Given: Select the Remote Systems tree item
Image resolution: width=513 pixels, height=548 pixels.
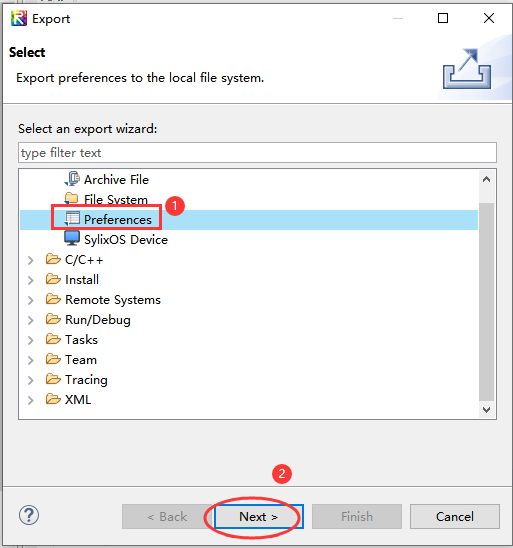Looking at the screenshot, I should [x=113, y=300].
